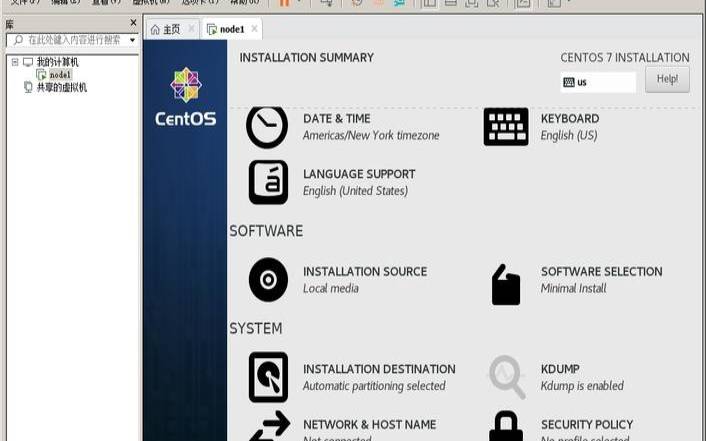Click the SYSTEM section heading
Viewport: 706px width, 441px height.
pos(256,328)
